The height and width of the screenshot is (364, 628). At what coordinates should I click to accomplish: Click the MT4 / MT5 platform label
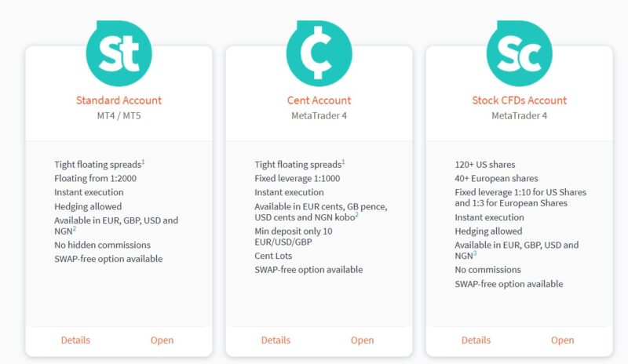point(119,116)
